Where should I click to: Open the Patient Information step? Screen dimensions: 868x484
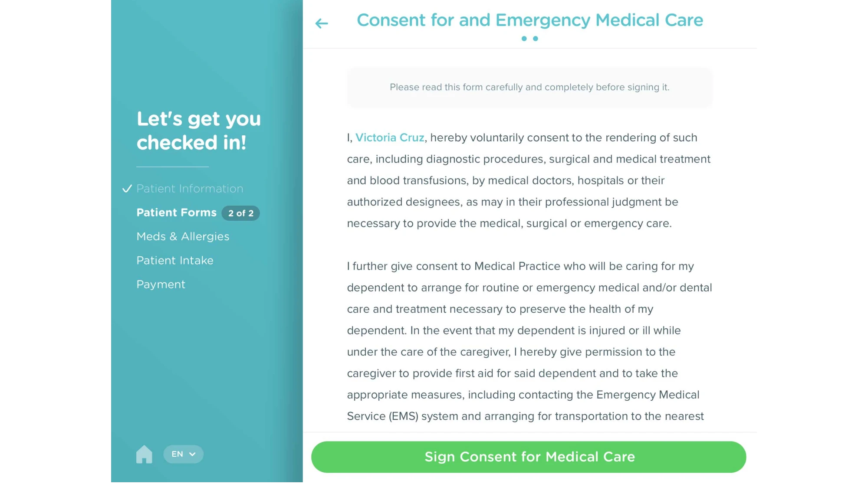pyautogui.click(x=190, y=189)
